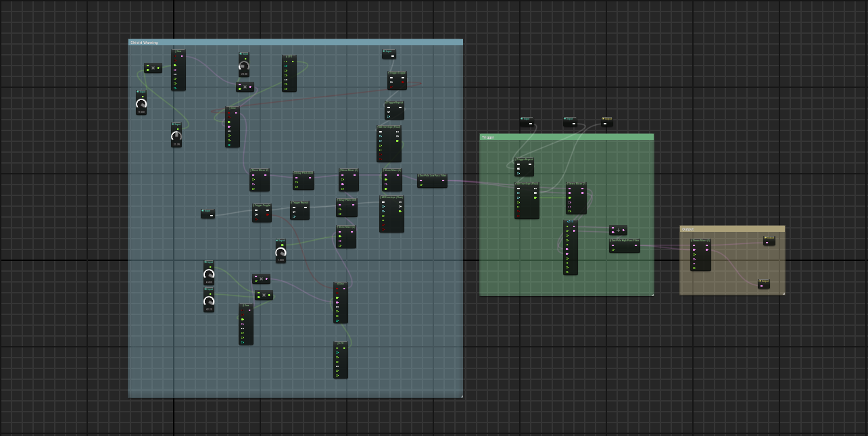Select the upper Output node inside Output box
The height and width of the screenshot is (436, 868).
point(769,240)
